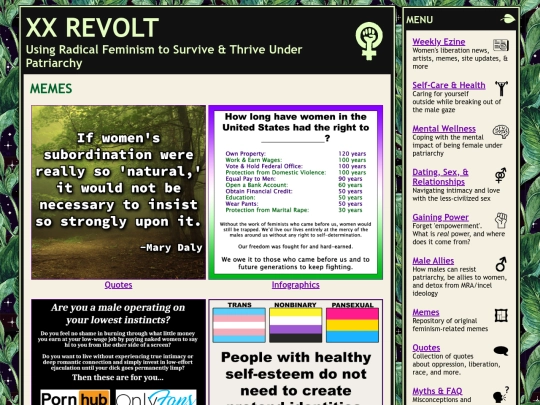This screenshot has height=405, width=540.
Task: Click 'Coping with the mental impact' description text
Action: tap(457, 145)
